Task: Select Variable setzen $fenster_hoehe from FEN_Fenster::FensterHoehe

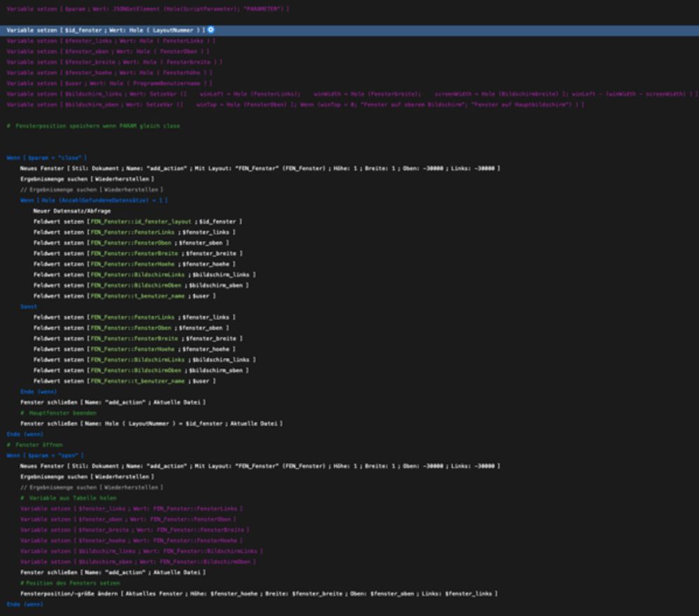Action: [x=131, y=540]
